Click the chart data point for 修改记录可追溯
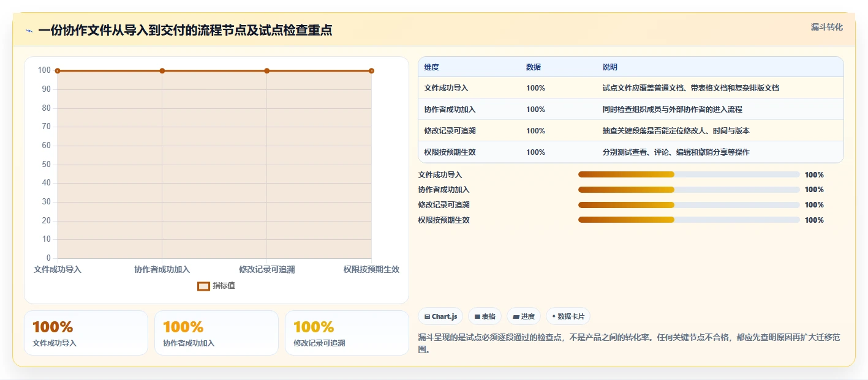Screen dimensions: 868x380 coord(267,71)
